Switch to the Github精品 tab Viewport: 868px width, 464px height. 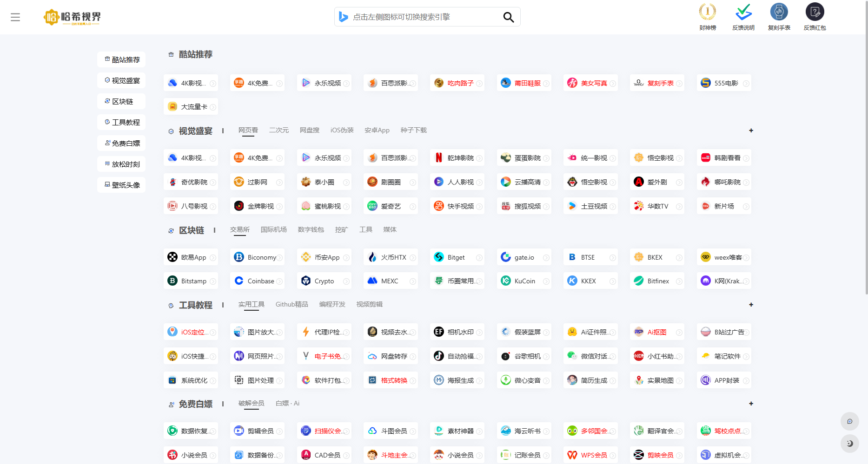tap(292, 304)
